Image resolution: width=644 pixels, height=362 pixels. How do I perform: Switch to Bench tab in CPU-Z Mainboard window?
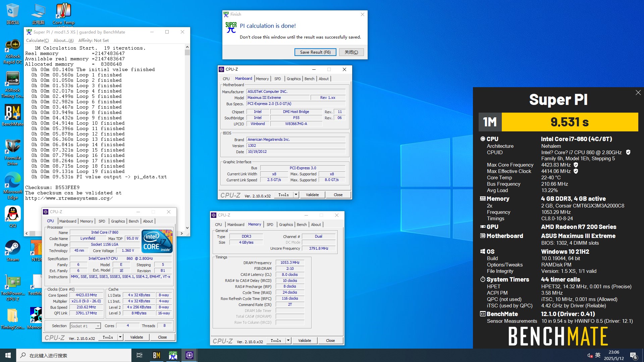coord(310,79)
